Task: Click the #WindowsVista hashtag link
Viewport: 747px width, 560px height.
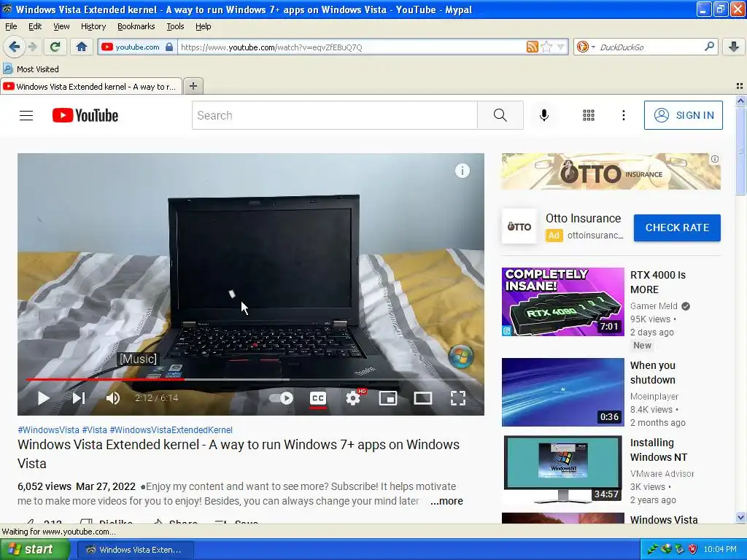Action: pyautogui.click(x=49, y=429)
